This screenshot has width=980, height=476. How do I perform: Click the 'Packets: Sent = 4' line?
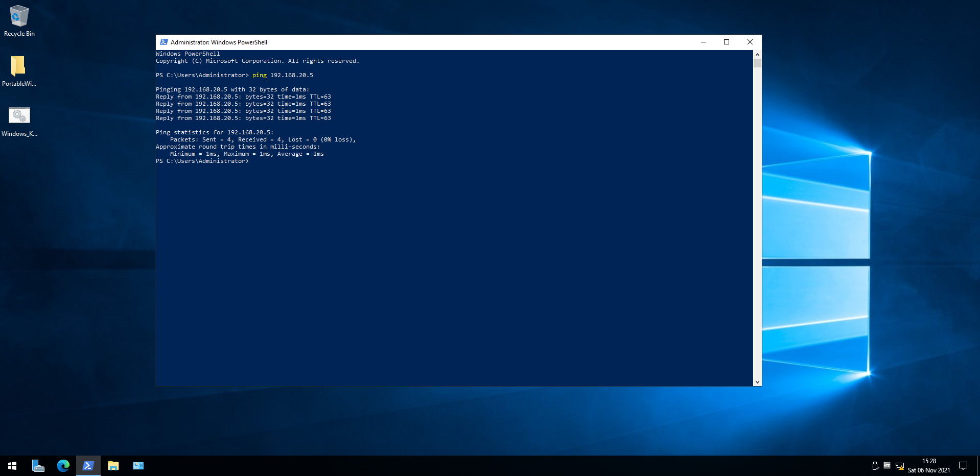coord(263,139)
